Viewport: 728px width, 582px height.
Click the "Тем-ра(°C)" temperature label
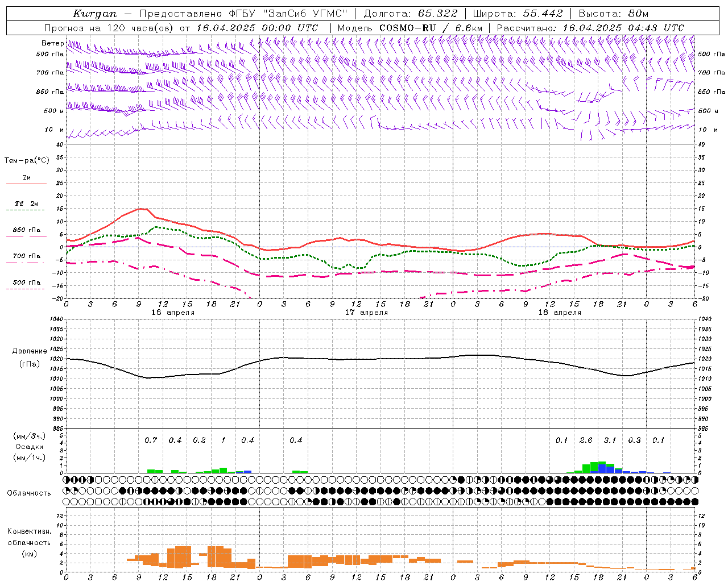(27, 161)
